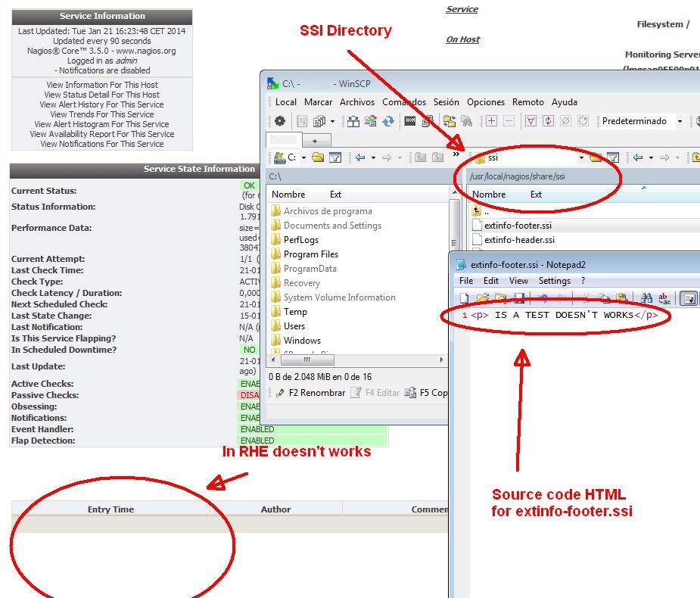The image size is (700, 598).
Task: Click the Nombre column header in local panel
Action: click(288, 195)
